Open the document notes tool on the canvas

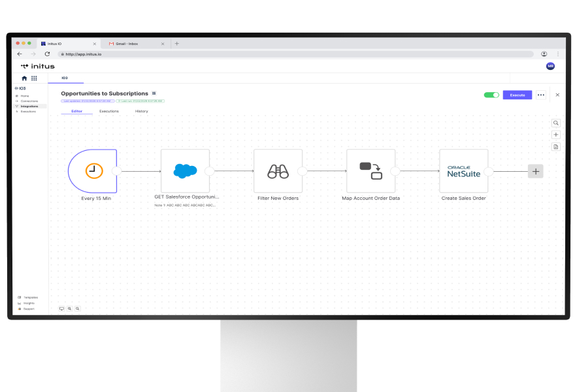[556, 147]
